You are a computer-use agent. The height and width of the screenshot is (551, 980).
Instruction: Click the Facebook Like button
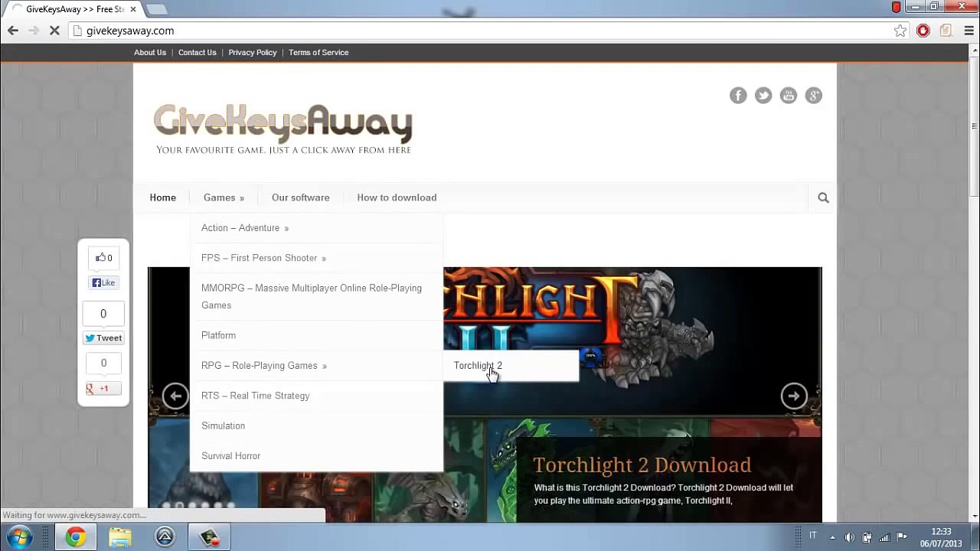(x=103, y=283)
